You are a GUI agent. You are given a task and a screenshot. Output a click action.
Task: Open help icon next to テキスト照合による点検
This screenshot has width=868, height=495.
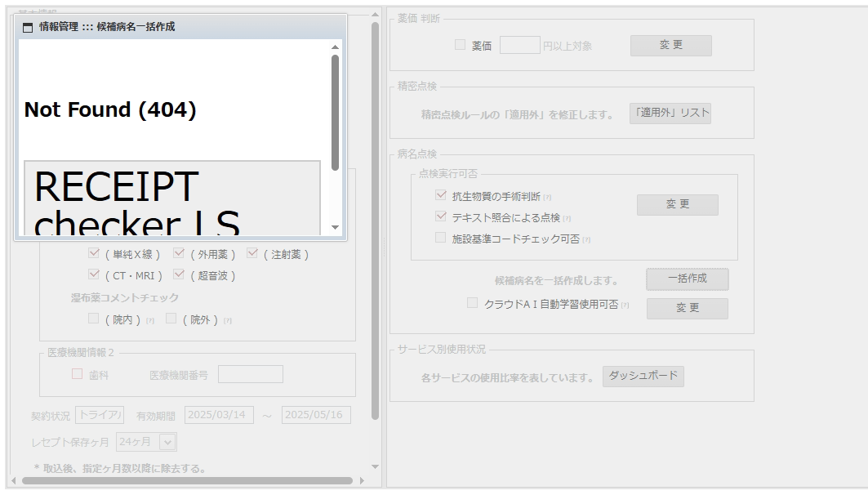(x=567, y=219)
